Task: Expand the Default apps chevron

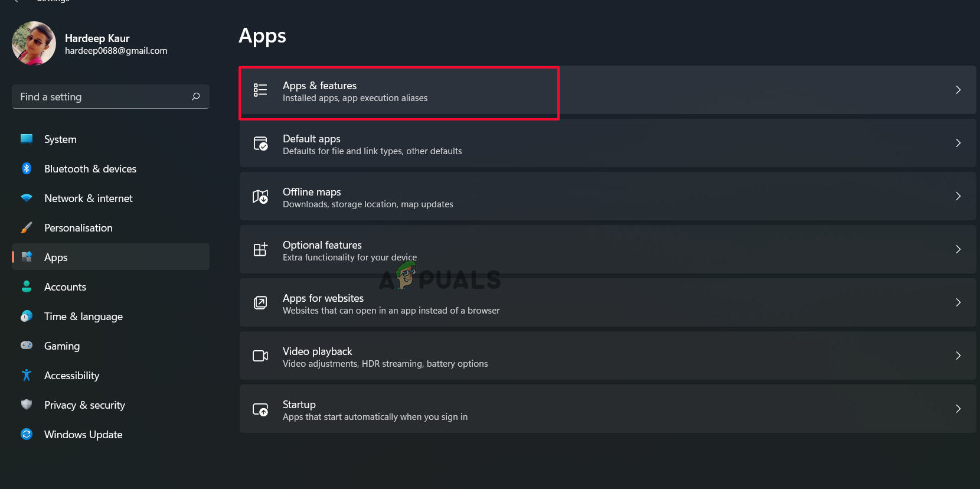Action: tap(958, 143)
